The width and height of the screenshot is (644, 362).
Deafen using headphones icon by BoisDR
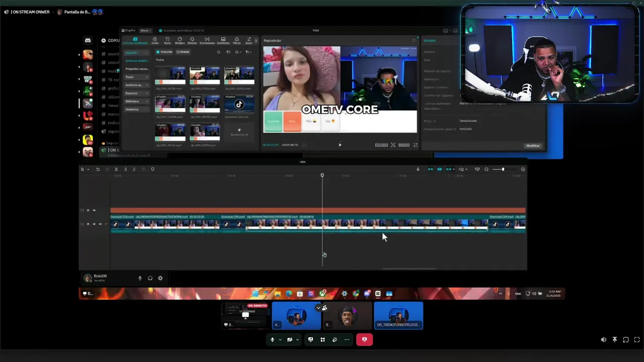coord(150,278)
